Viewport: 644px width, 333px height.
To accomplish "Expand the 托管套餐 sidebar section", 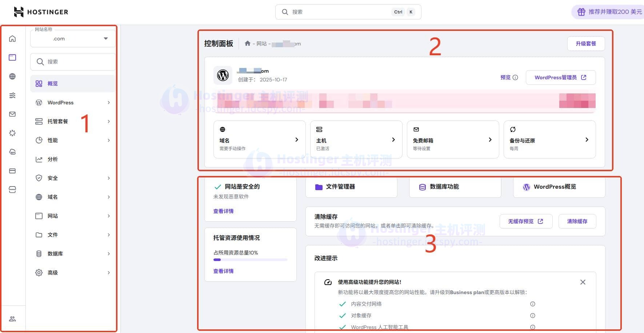I will 73,121.
